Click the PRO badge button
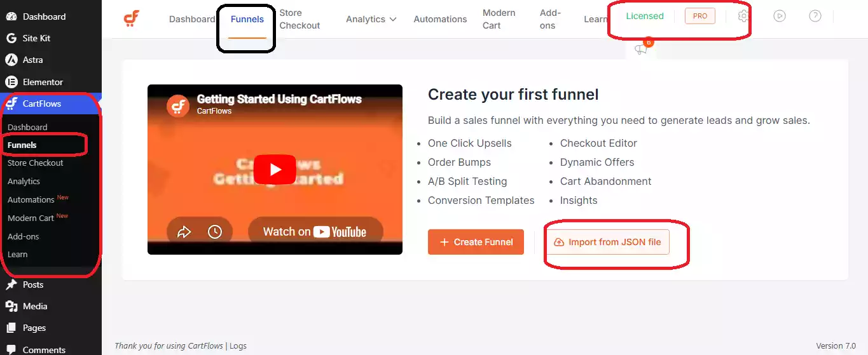The image size is (868, 355). 700,16
